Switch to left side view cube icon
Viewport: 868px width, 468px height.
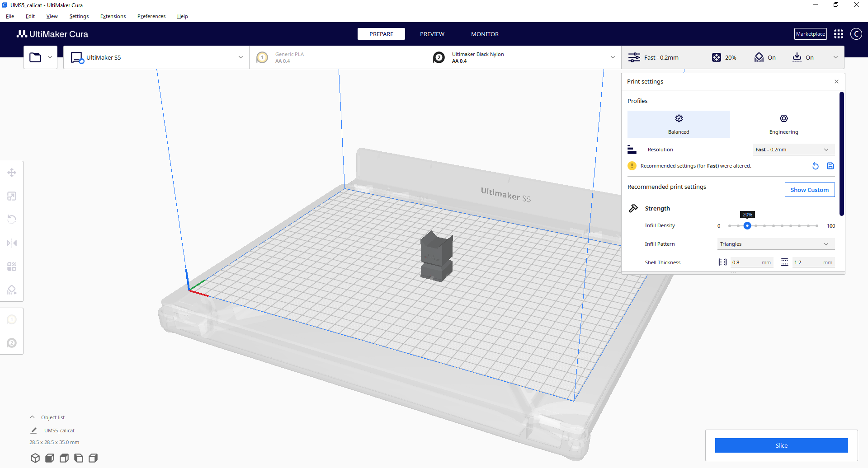point(79,458)
